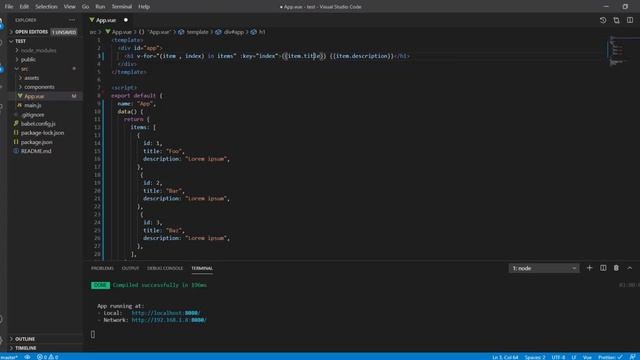Change indentation via Spaces: 2

(x=535, y=357)
